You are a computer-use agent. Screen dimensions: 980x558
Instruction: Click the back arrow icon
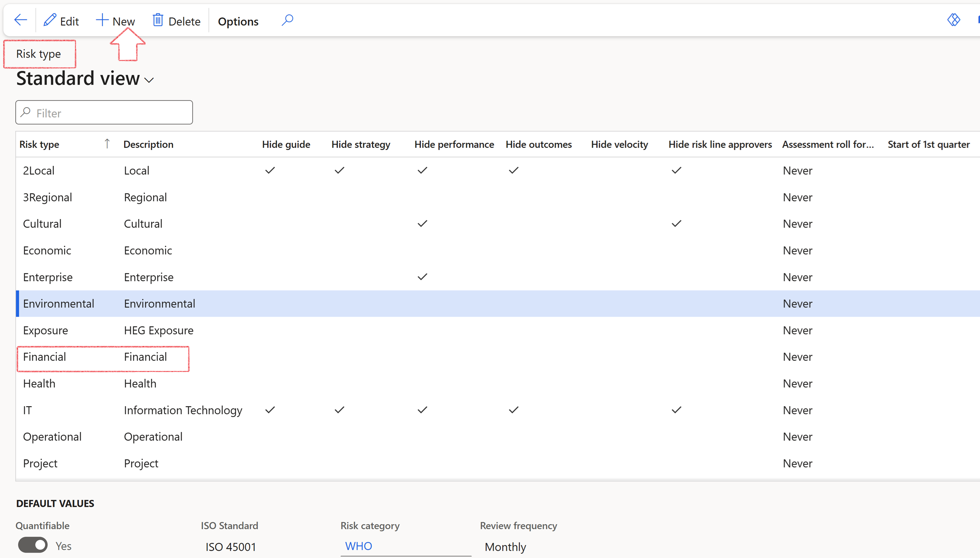click(20, 20)
